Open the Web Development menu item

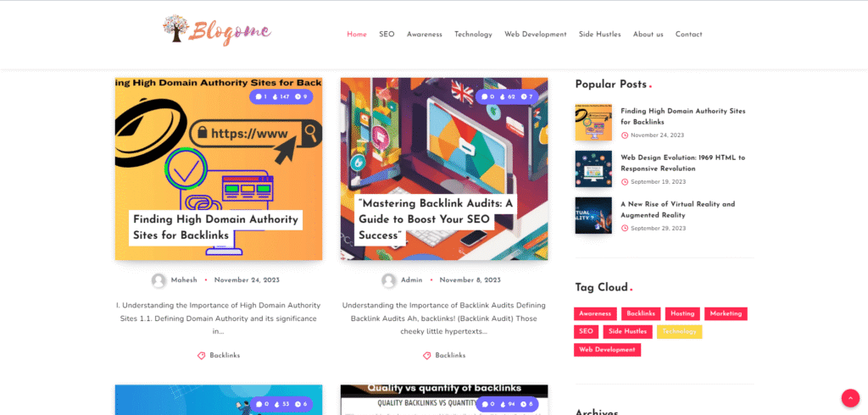pos(536,35)
